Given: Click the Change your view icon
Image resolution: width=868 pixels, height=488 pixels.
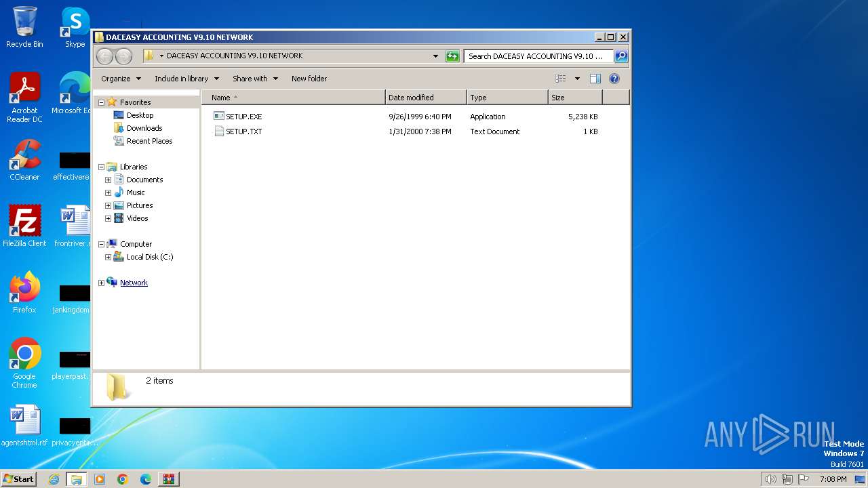Looking at the screenshot, I should [x=560, y=79].
